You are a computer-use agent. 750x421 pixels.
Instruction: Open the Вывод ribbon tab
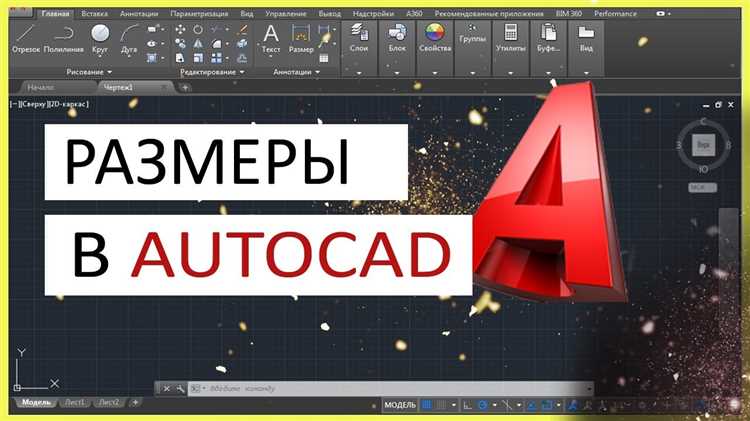pyautogui.click(x=330, y=14)
